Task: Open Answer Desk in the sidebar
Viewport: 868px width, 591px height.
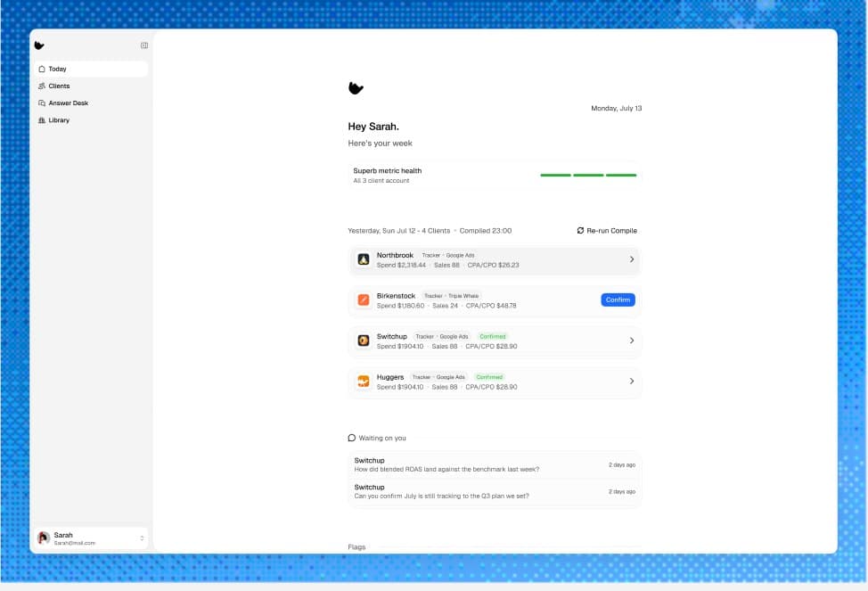Action: [91, 103]
